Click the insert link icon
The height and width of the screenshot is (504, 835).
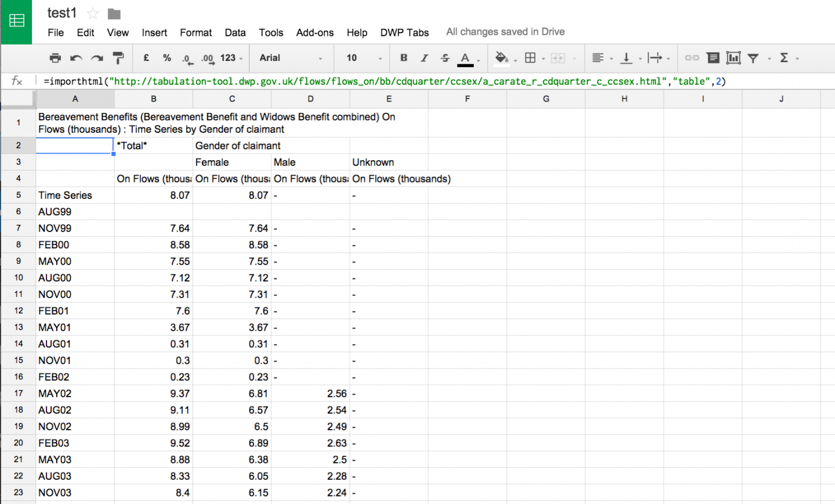[x=692, y=58]
